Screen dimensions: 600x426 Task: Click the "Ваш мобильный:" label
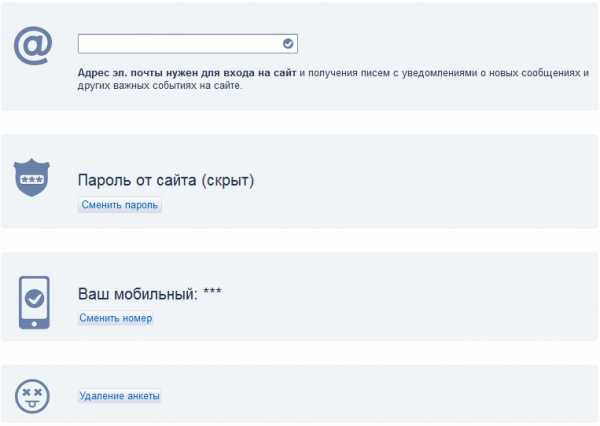coord(137,295)
